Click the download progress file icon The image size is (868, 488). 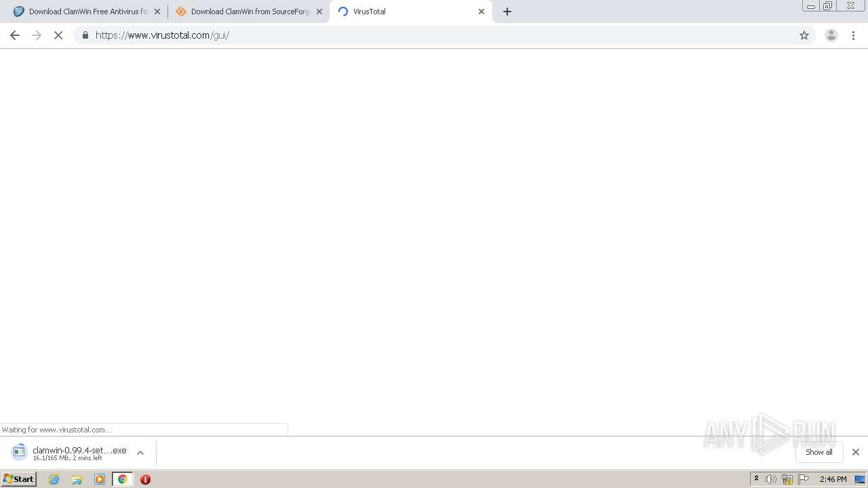click(19, 452)
